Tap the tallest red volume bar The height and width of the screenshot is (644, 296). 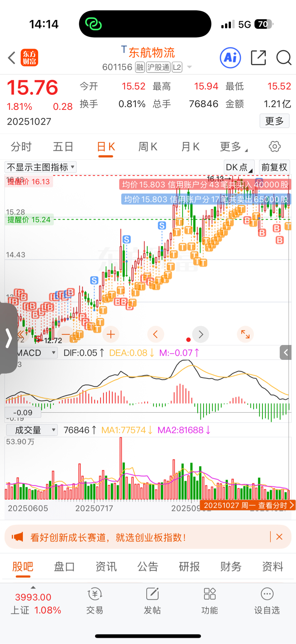pyautogui.click(x=121, y=469)
